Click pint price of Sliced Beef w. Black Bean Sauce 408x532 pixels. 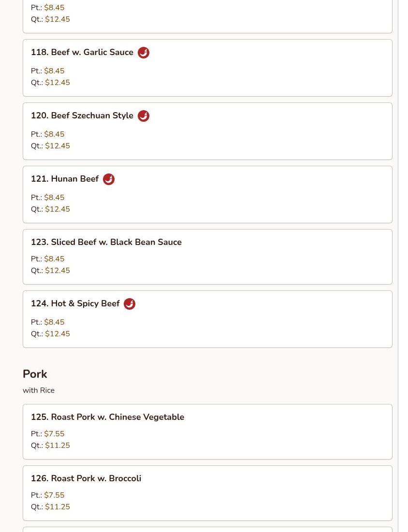click(x=54, y=259)
